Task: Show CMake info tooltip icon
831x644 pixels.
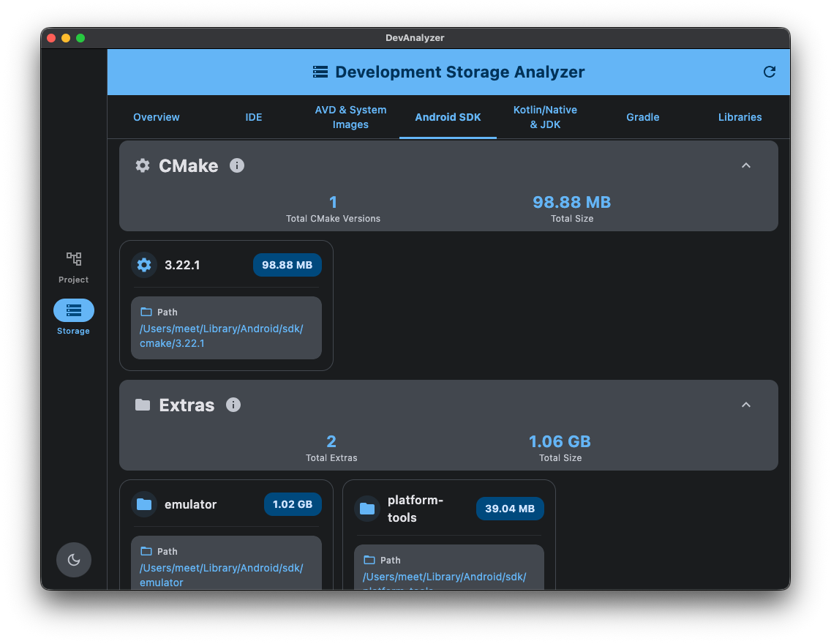Action: pos(237,165)
